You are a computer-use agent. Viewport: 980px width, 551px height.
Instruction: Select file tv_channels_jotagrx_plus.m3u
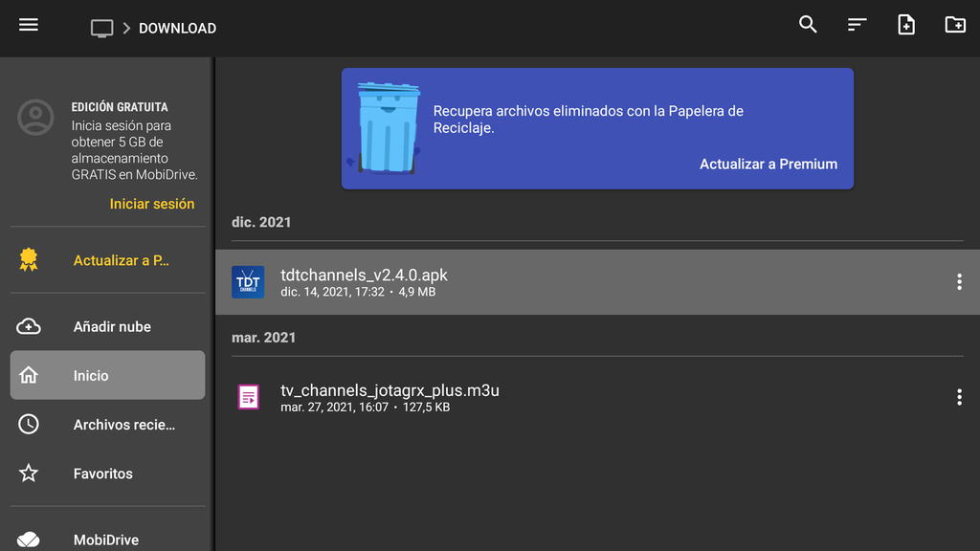[597, 397]
